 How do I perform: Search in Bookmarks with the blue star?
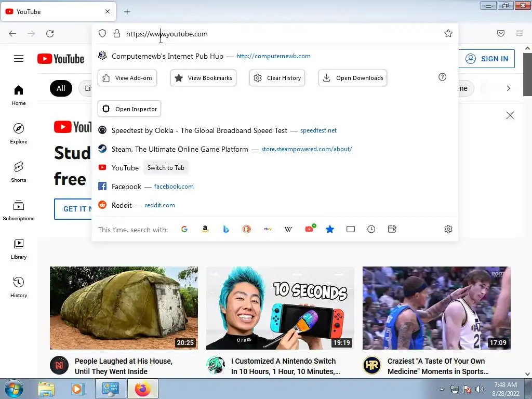point(330,229)
